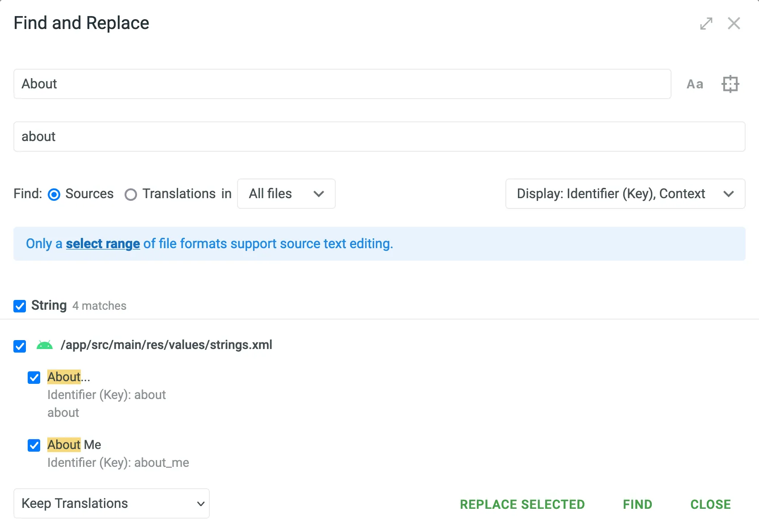Close the Find and Replace dialog with X
Image resolution: width=759 pixels, height=532 pixels.
tap(734, 23)
